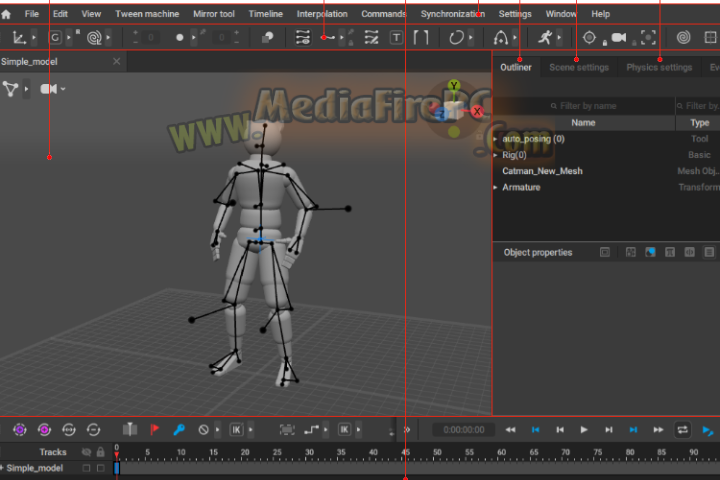Image resolution: width=720 pixels, height=480 pixels.
Task: Open the Interpolation menu
Action: (322, 14)
